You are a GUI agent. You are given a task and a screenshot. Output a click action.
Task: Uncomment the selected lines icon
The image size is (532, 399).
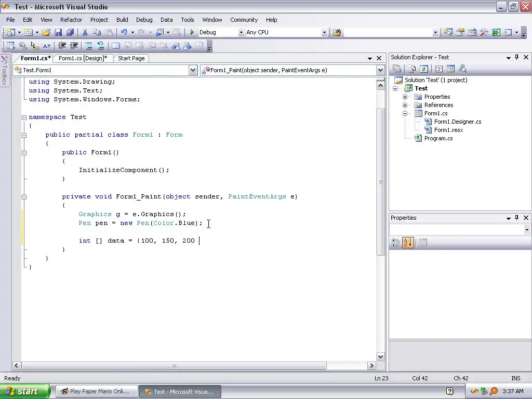[x=101, y=46]
